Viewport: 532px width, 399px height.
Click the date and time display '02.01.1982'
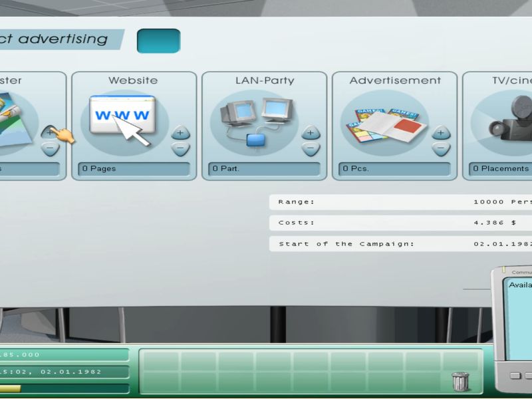tap(64, 372)
